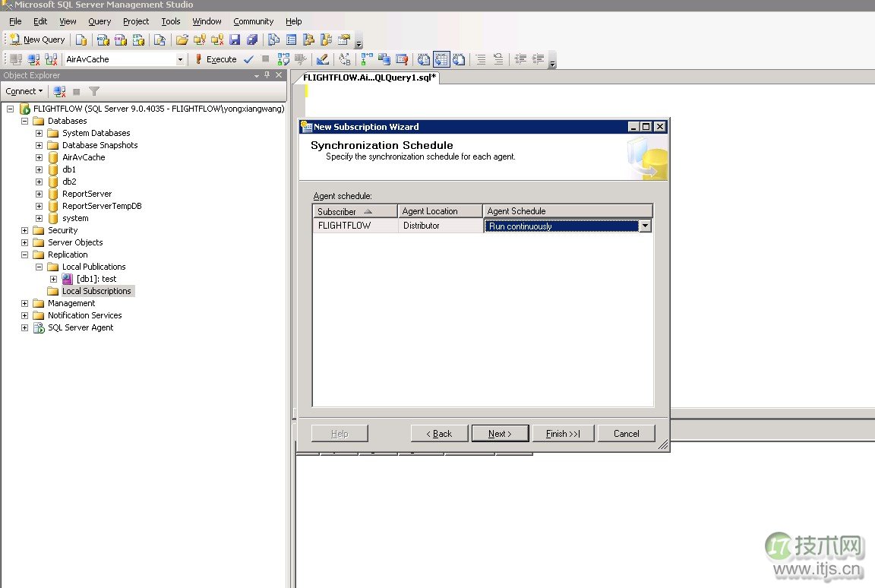Click the Back wizard button
The image size is (875, 588).
pyautogui.click(x=439, y=434)
